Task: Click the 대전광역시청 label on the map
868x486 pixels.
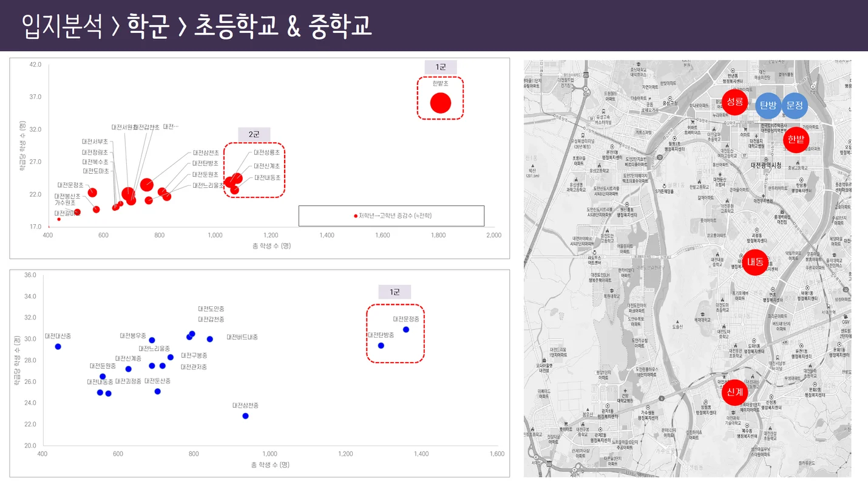Action: [766, 165]
